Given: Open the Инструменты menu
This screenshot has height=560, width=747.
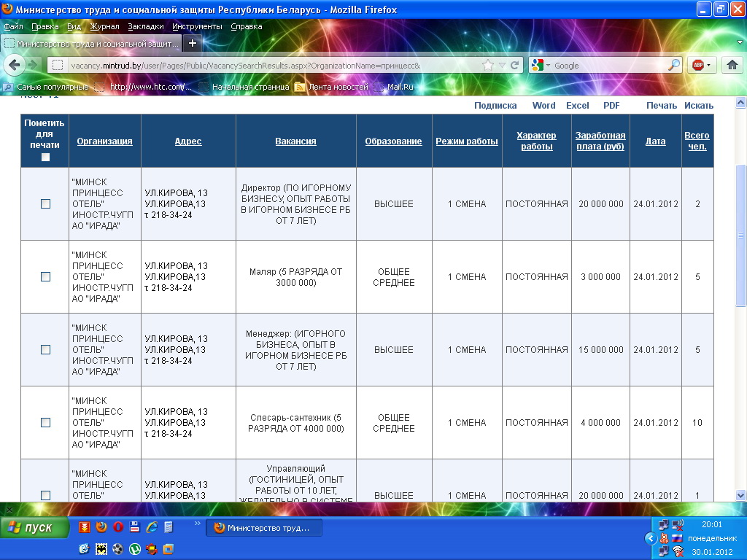Looking at the screenshot, I should click(197, 26).
